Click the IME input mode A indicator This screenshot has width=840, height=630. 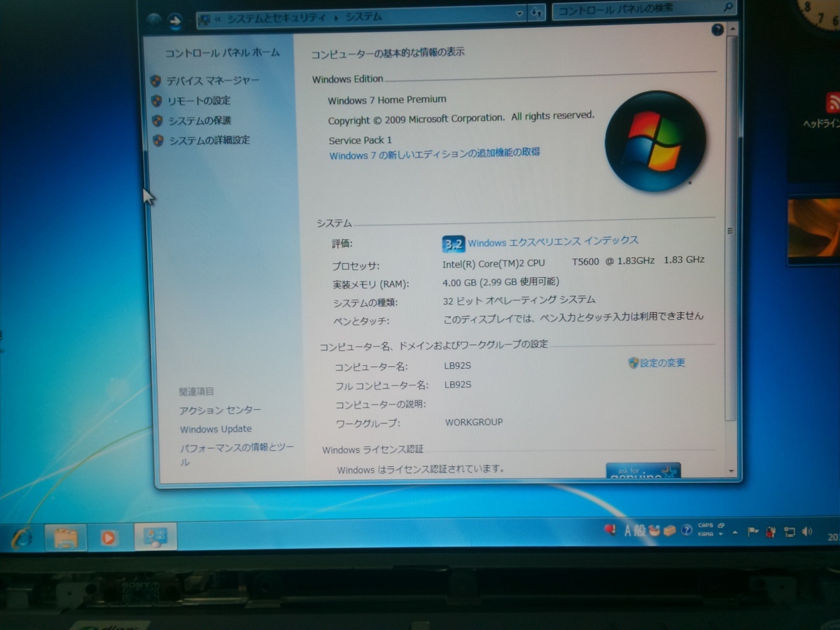629,531
